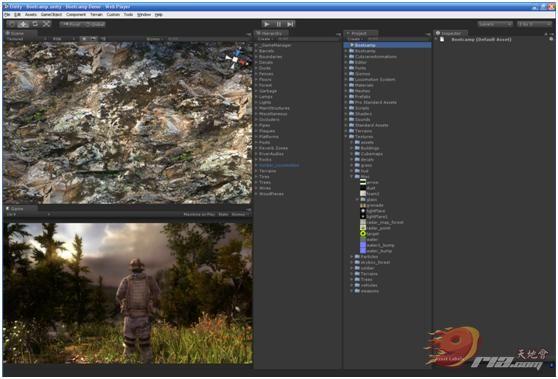Viewport: 558px width, 379px height.
Task: Pause the game preview
Action: [279, 24]
